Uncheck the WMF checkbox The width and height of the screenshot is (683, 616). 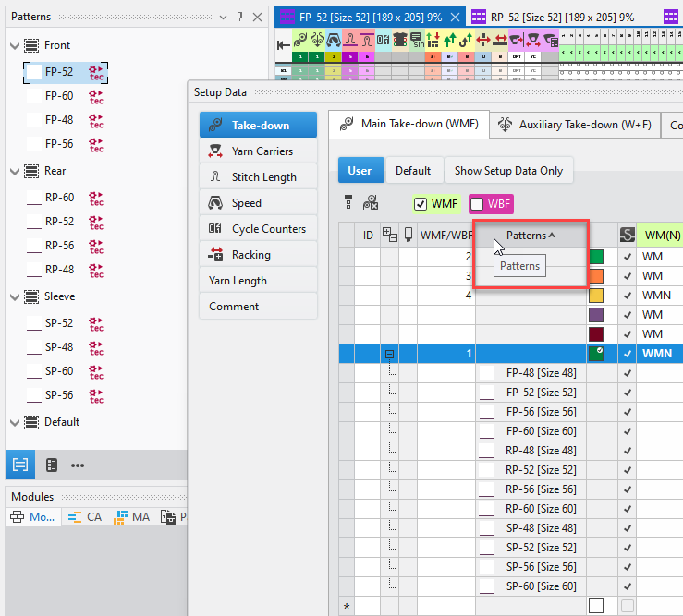[421, 204]
